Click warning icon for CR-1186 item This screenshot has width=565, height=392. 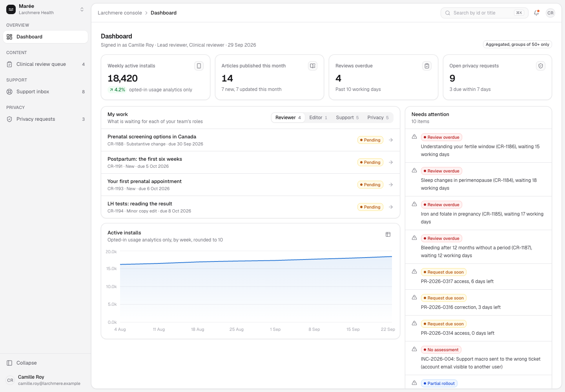coord(414,137)
